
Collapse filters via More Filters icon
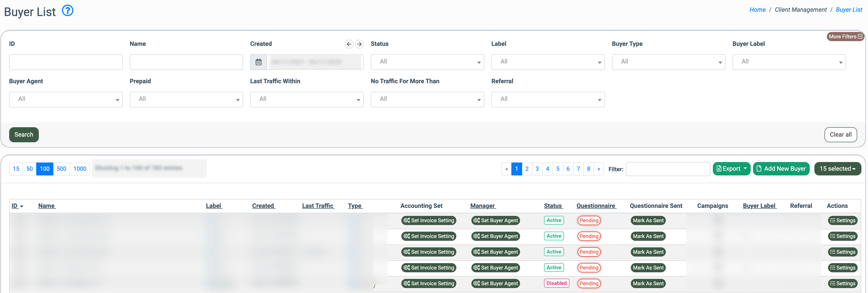(860, 36)
